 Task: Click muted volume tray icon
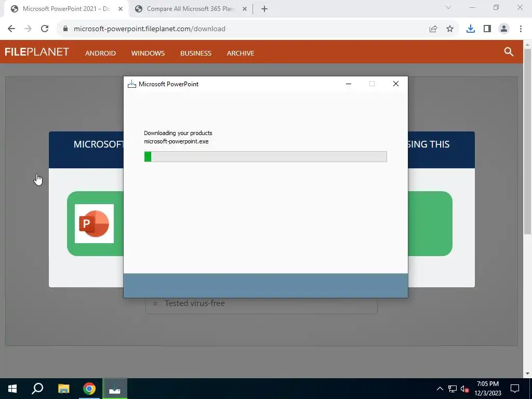(465, 389)
